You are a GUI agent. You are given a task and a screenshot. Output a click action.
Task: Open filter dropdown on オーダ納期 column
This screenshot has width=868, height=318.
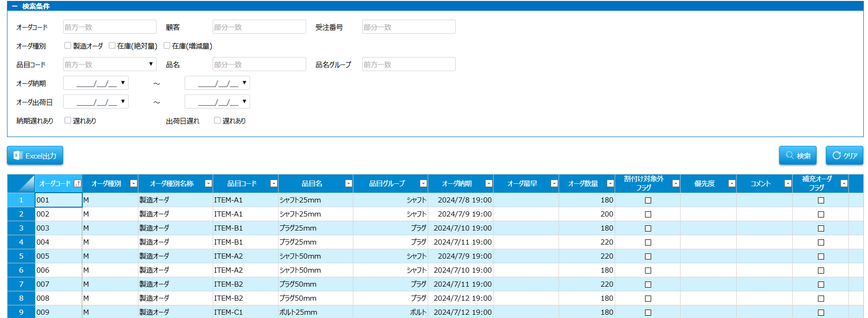(489, 183)
